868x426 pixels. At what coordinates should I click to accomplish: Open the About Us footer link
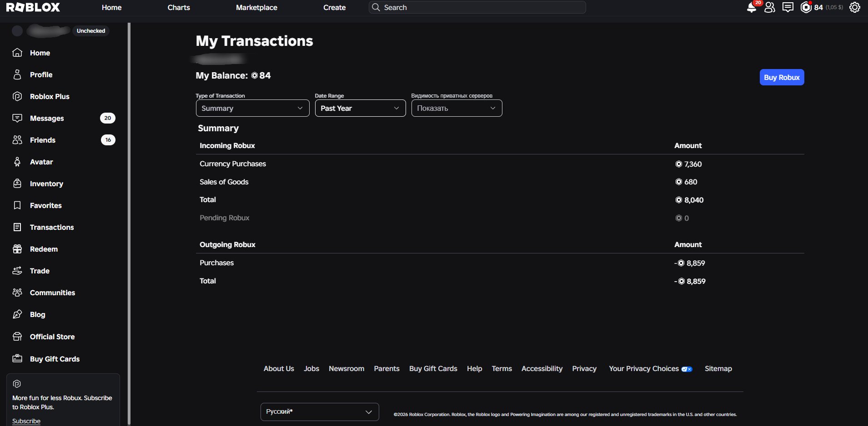[x=279, y=369]
